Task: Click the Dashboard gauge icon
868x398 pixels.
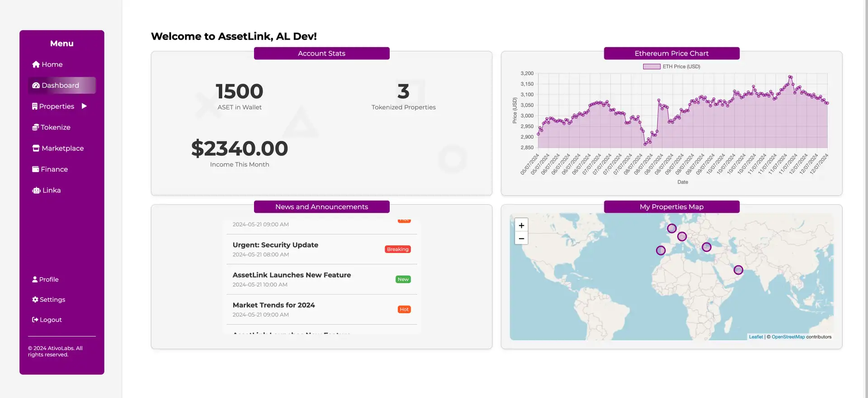Action: pyautogui.click(x=36, y=85)
